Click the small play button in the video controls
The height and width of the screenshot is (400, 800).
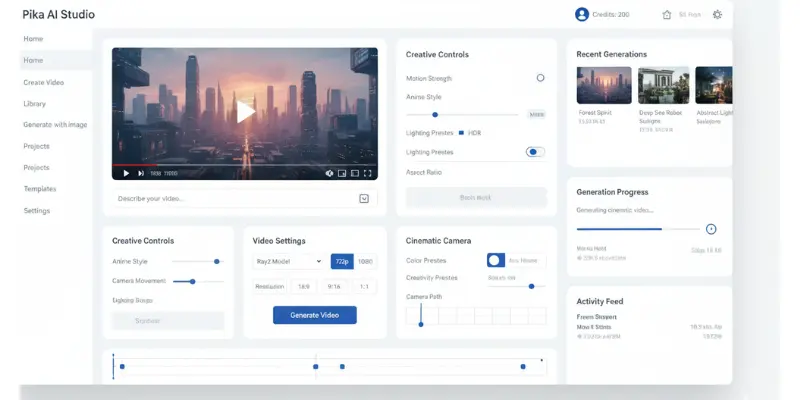[x=126, y=173]
